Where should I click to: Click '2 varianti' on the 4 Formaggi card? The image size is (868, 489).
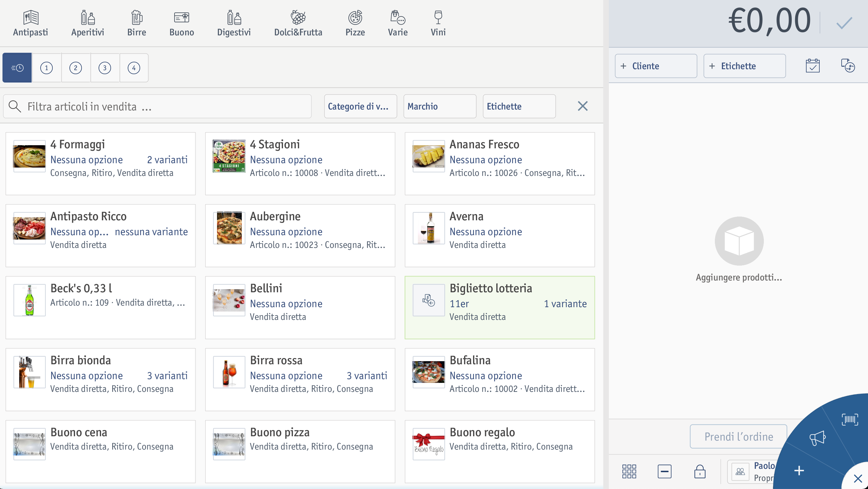click(x=167, y=159)
